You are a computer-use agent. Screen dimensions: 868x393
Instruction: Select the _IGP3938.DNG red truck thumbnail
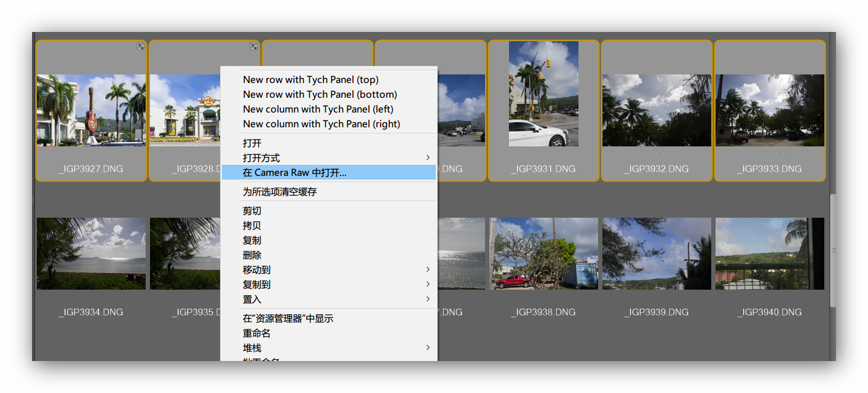(x=543, y=253)
